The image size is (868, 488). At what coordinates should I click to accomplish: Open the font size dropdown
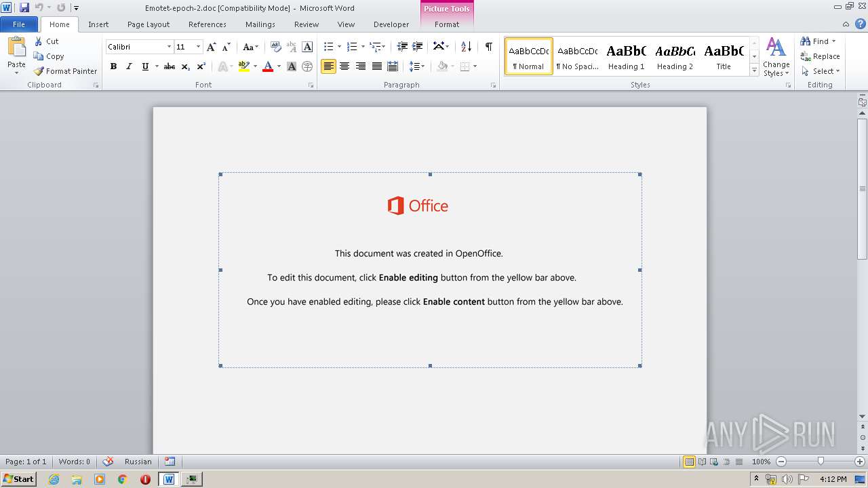click(198, 47)
